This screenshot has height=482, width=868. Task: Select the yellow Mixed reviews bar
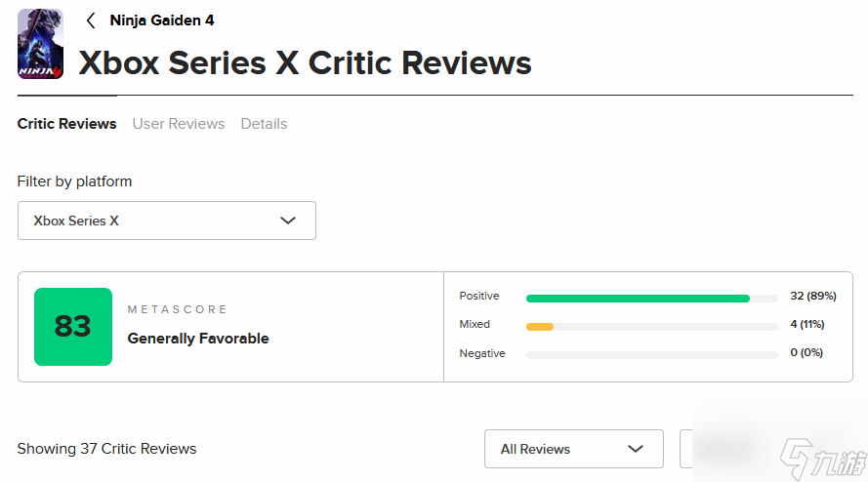point(540,326)
